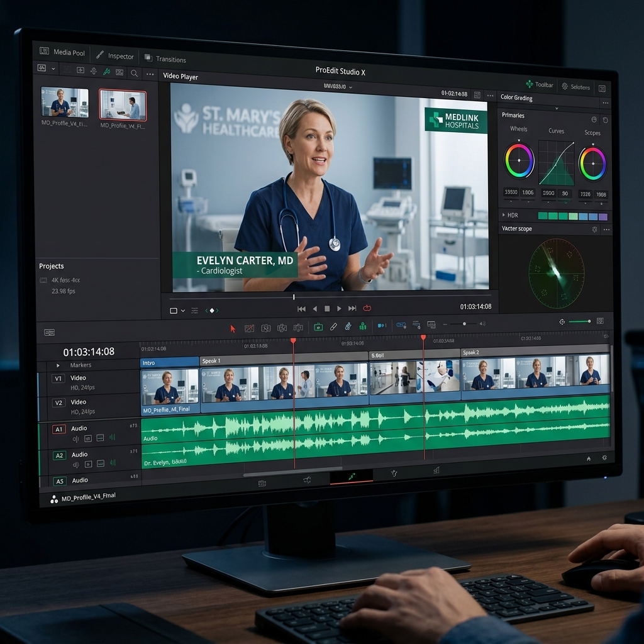Click the timeline view options icon at left
The height and width of the screenshot is (644, 644).
click(x=49, y=332)
